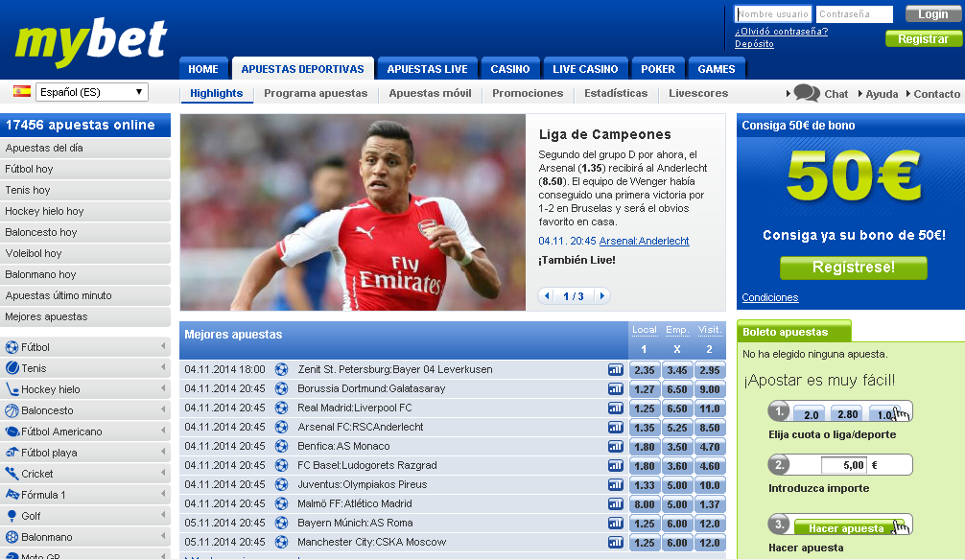Click the Spanish flag icon
This screenshot has width=965, height=560.
[x=22, y=92]
